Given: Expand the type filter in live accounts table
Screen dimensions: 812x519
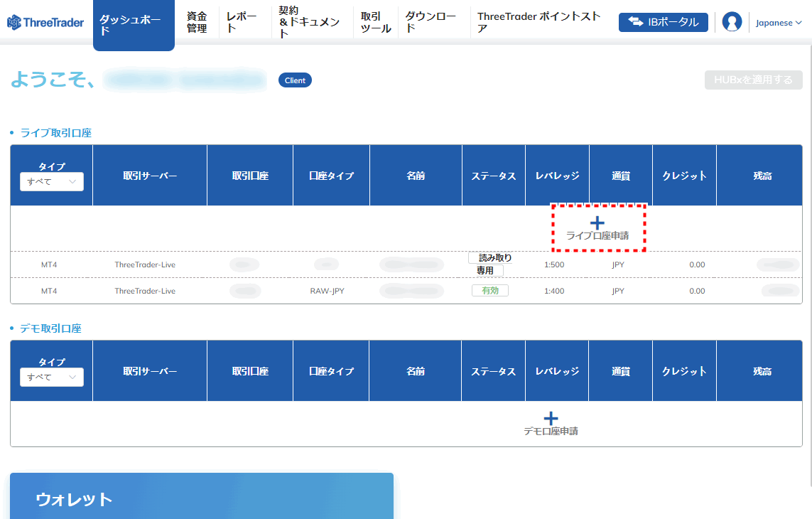Looking at the screenshot, I should pyautogui.click(x=52, y=181).
